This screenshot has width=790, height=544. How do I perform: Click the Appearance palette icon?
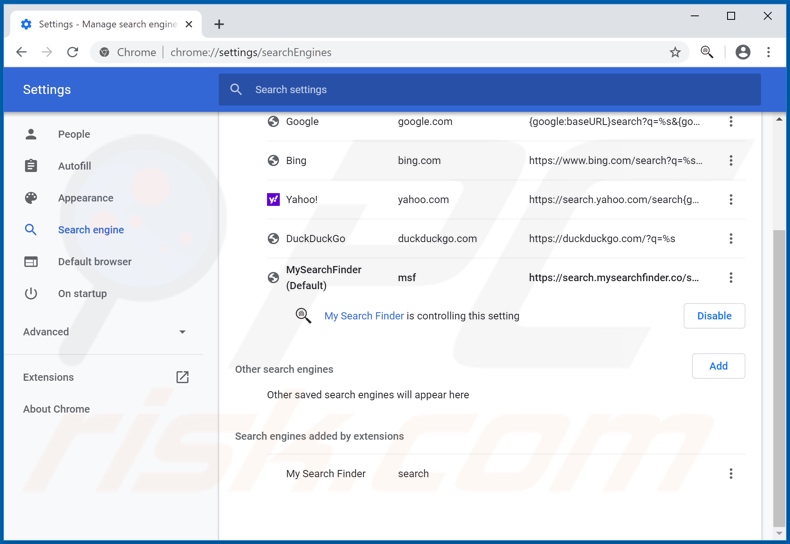click(31, 198)
